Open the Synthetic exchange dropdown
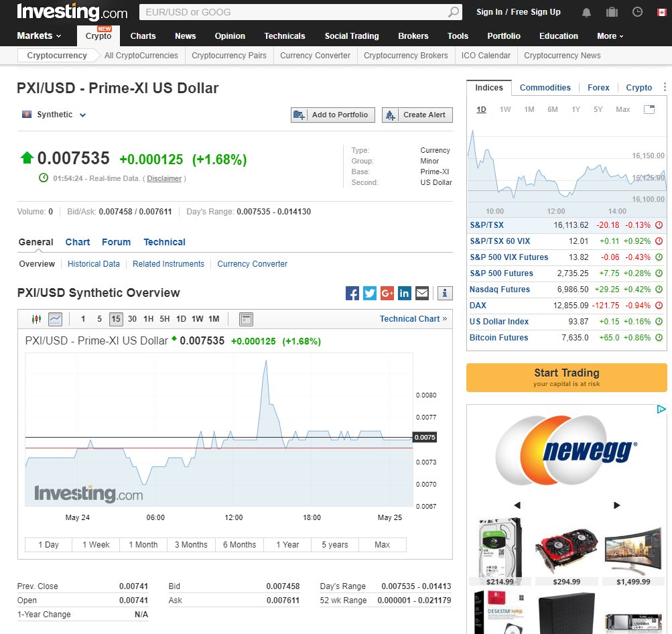Screen dimensions: 672x634 pyautogui.click(x=54, y=115)
